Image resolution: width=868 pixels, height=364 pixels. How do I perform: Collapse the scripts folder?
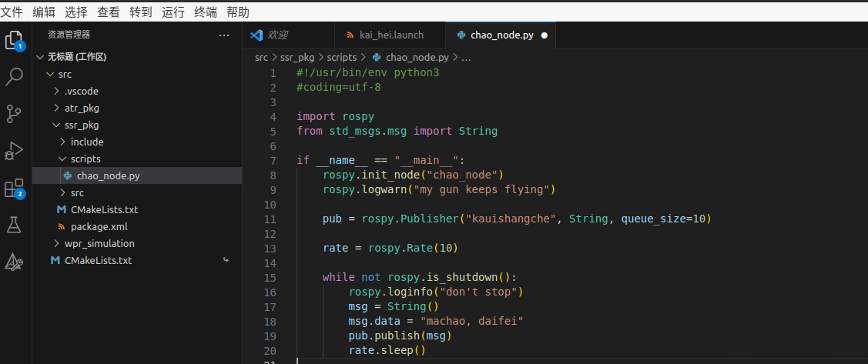[85, 159]
